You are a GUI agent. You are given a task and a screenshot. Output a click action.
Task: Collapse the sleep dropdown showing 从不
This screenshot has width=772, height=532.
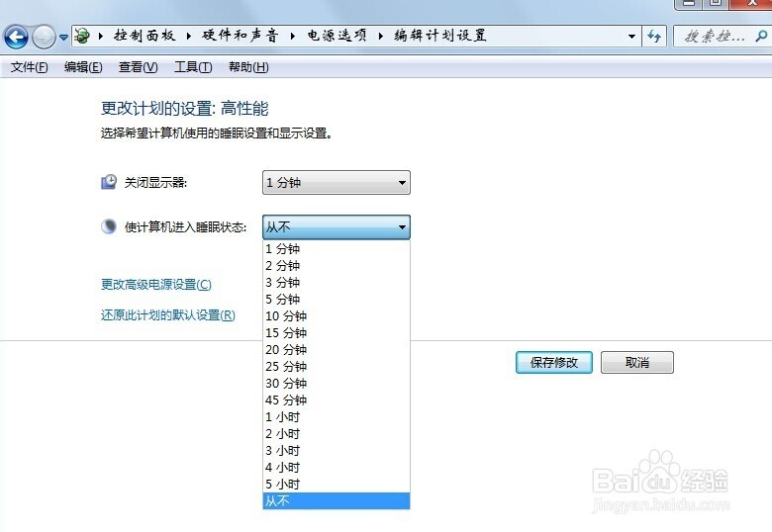pyautogui.click(x=337, y=226)
